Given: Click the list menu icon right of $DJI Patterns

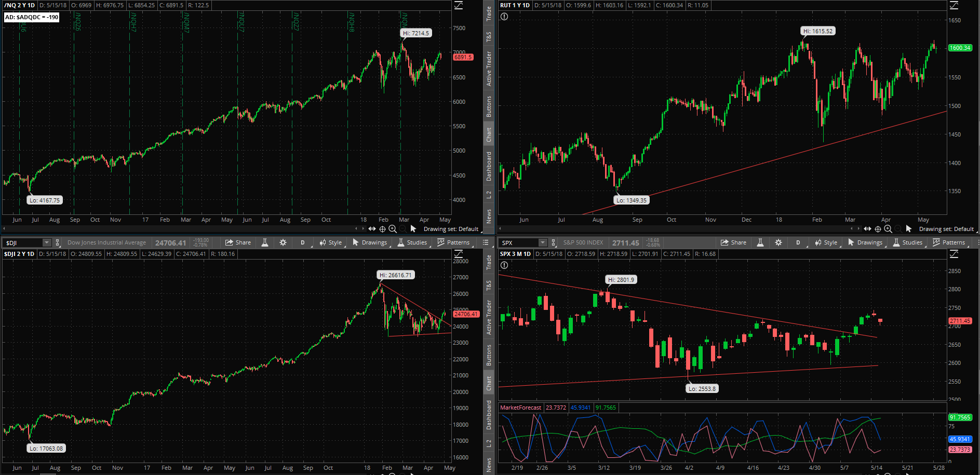Looking at the screenshot, I should point(486,242).
